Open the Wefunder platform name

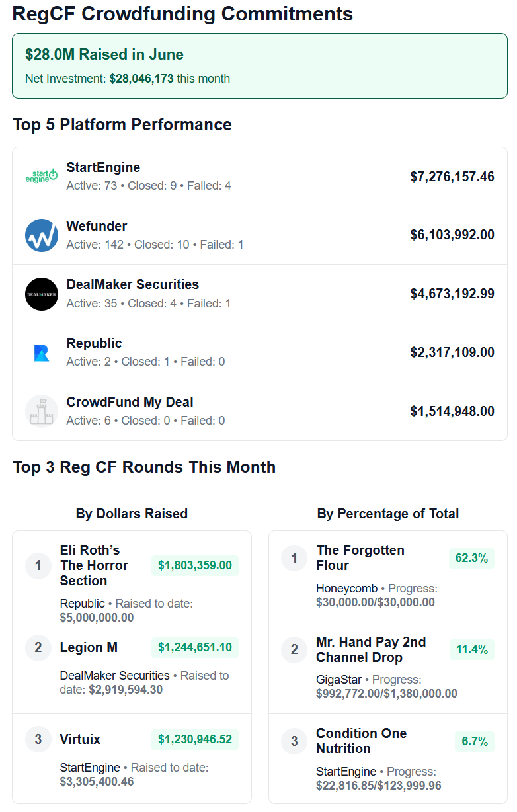click(x=97, y=226)
